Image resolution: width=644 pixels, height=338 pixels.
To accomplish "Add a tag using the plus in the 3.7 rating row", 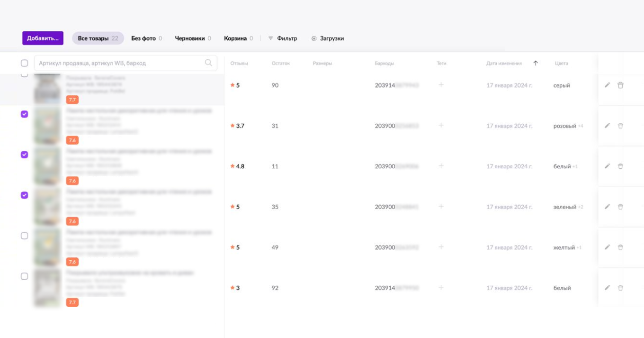I will 441,126.
